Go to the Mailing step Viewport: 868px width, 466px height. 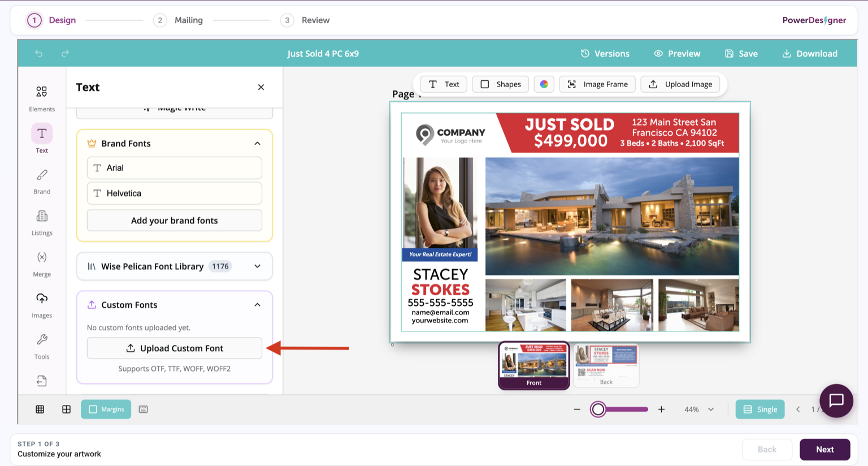click(178, 20)
